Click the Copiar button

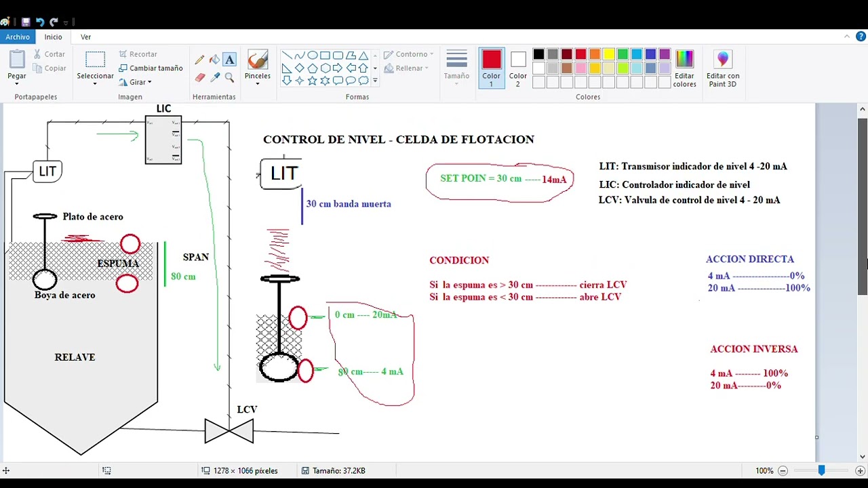(x=49, y=68)
